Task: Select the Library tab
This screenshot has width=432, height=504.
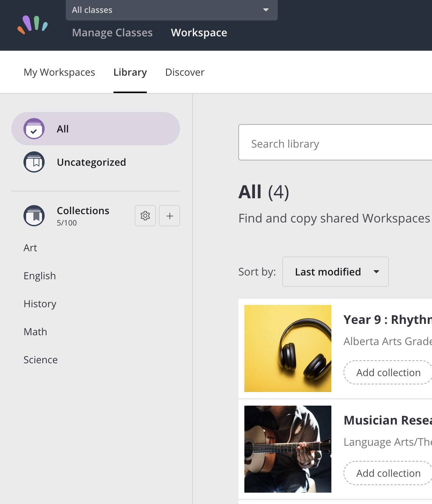Action: point(130,72)
